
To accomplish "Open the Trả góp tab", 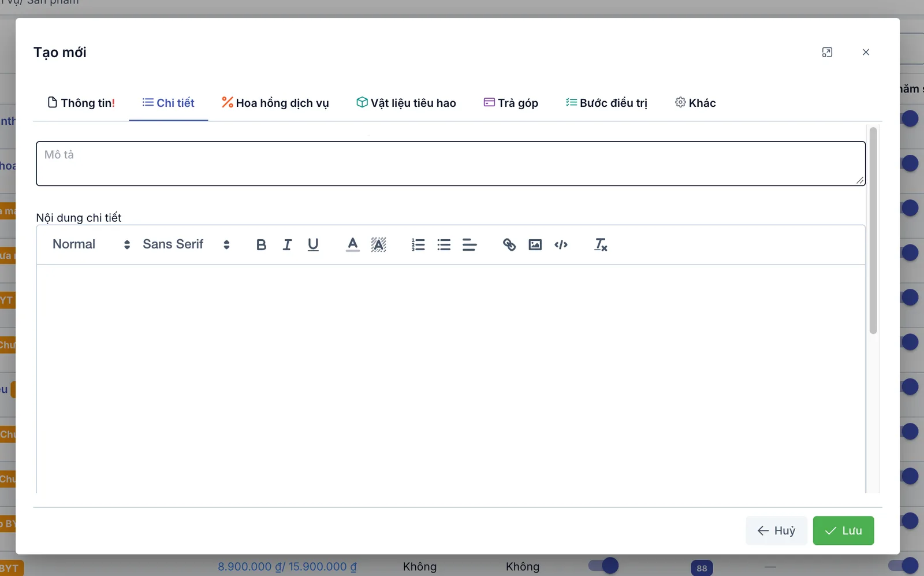I will 511,103.
